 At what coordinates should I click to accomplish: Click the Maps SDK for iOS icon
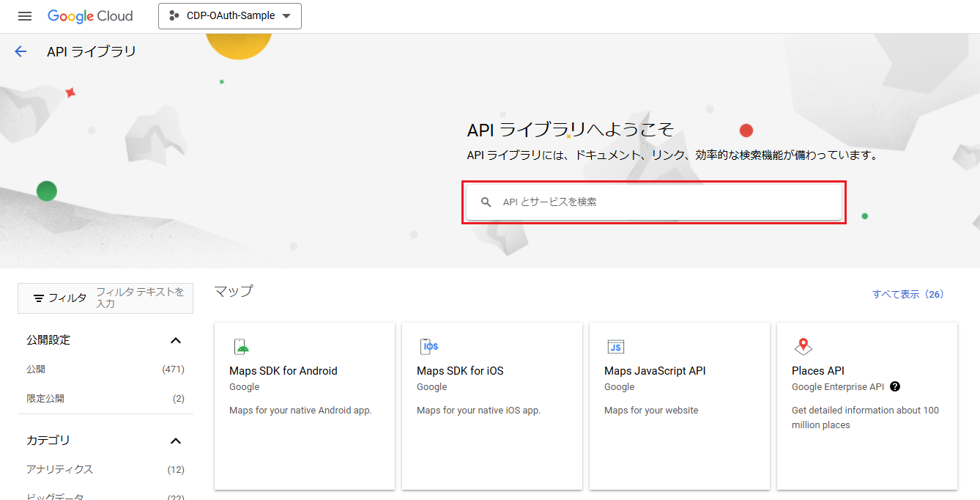[428, 347]
